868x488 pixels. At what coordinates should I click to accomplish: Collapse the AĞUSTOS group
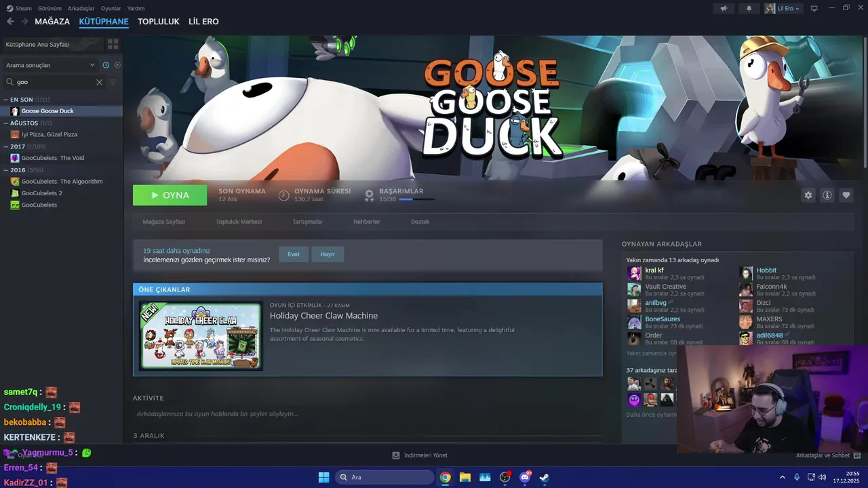(6, 123)
